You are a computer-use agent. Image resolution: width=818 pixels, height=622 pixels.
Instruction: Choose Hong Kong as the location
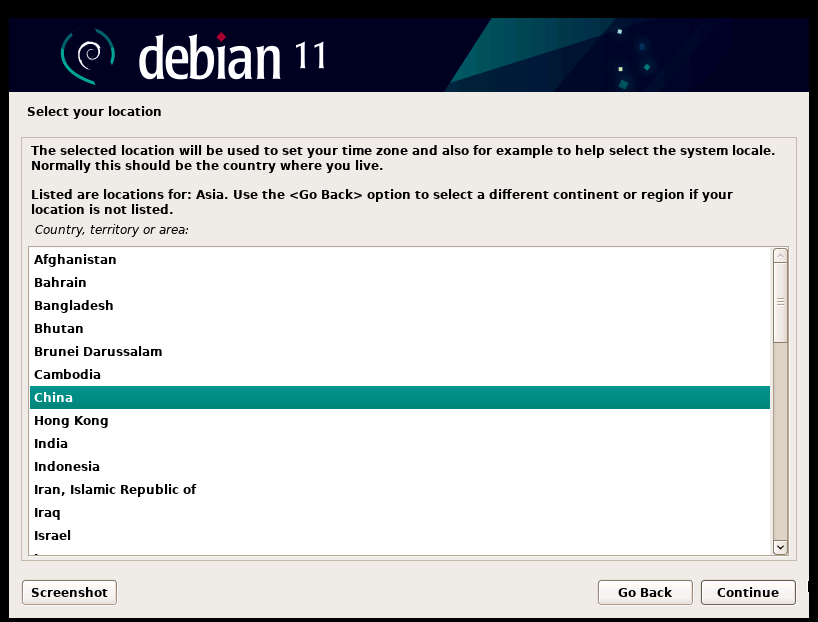click(x=400, y=421)
